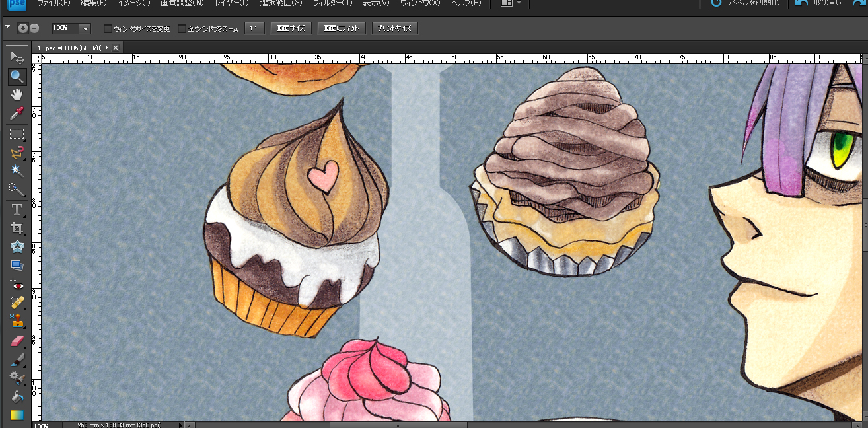
Task: Select the Move tool
Action: click(x=17, y=59)
